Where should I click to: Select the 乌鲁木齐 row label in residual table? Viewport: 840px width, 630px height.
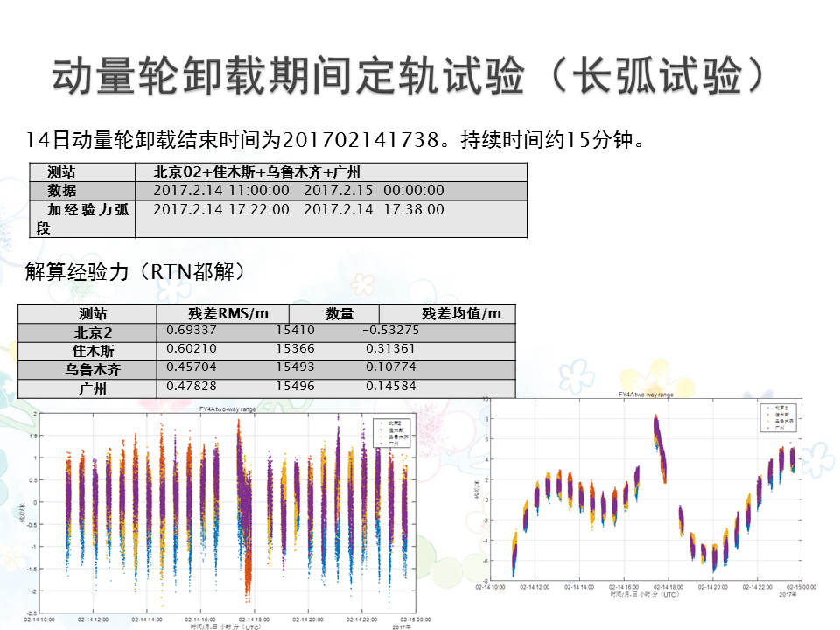pos(93,369)
